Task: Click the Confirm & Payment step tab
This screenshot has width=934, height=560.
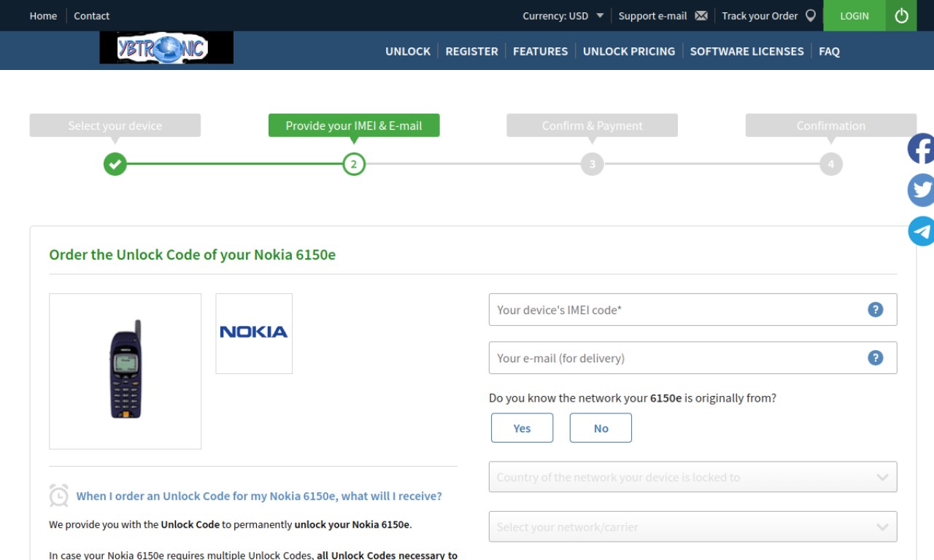Action: (592, 125)
